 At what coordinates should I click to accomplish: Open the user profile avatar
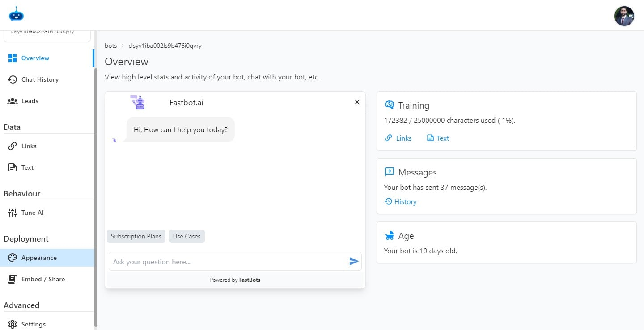coord(624,16)
